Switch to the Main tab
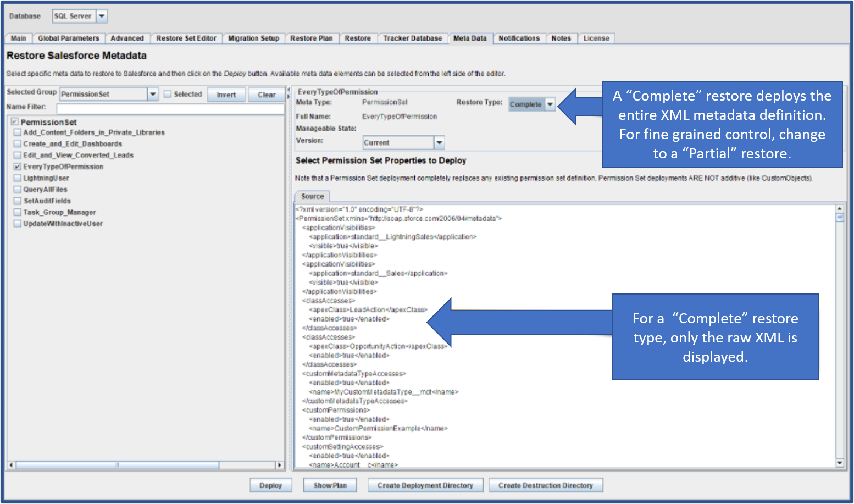854x504 pixels. click(19, 38)
